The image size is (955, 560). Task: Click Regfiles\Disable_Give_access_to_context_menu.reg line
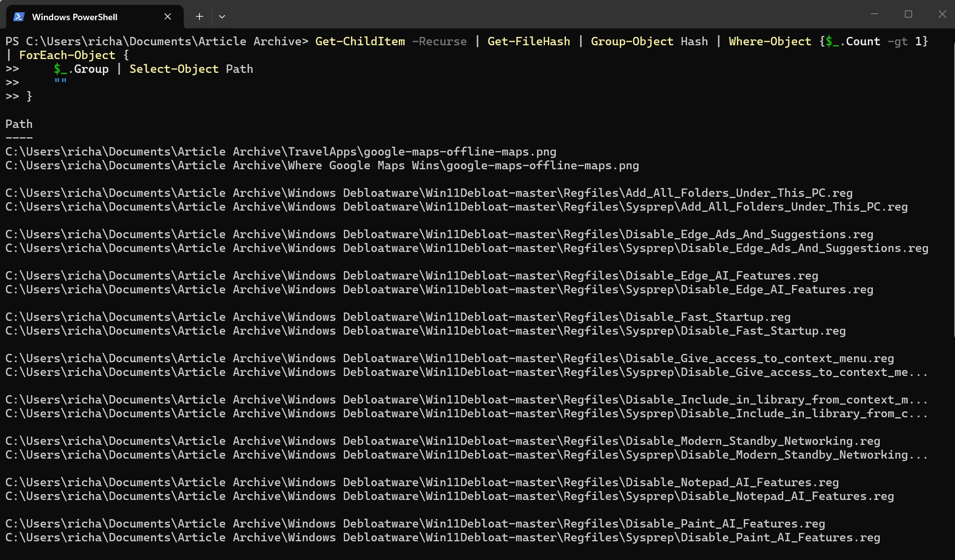coord(449,358)
